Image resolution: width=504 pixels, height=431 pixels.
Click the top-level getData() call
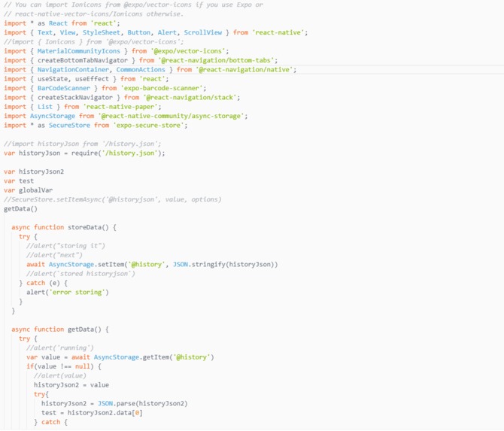tap(20, 209)
